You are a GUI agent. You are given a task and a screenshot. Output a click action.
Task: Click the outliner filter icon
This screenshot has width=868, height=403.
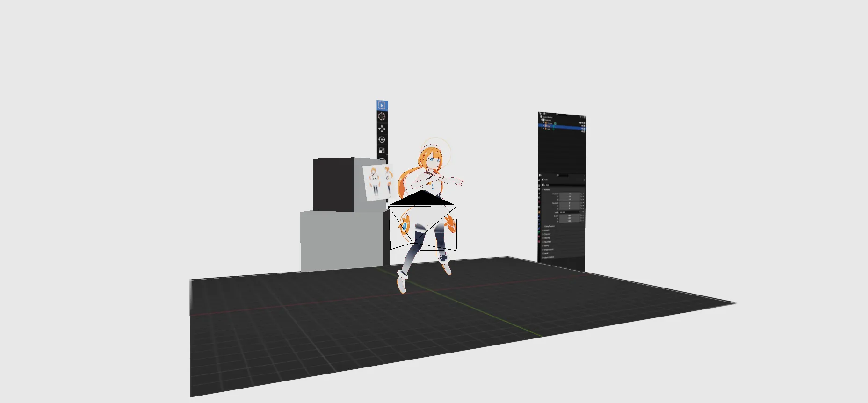pyautogui.click(x=581, y=117)
